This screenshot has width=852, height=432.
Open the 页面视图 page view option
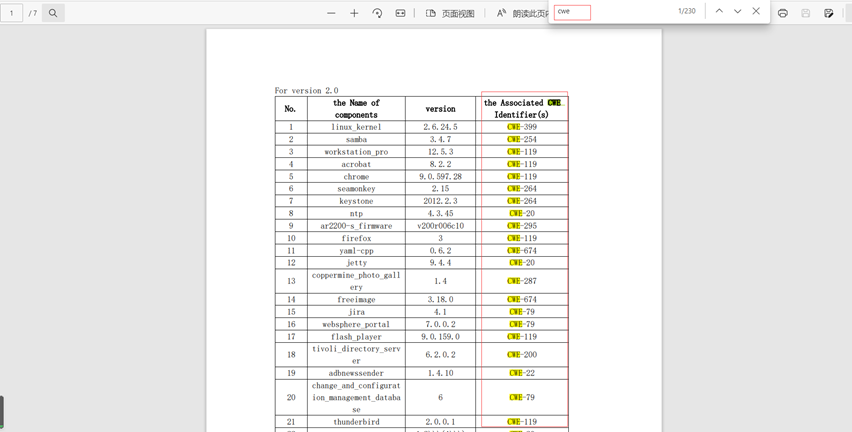click(x=450, y=13)
